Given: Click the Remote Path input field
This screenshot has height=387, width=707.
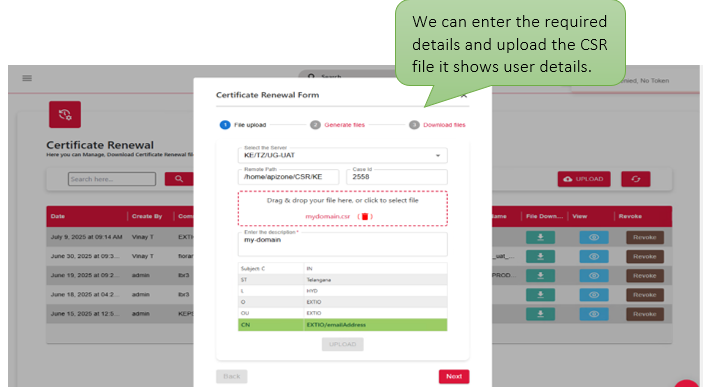Looking at the screenshot, I should [289, 177].
